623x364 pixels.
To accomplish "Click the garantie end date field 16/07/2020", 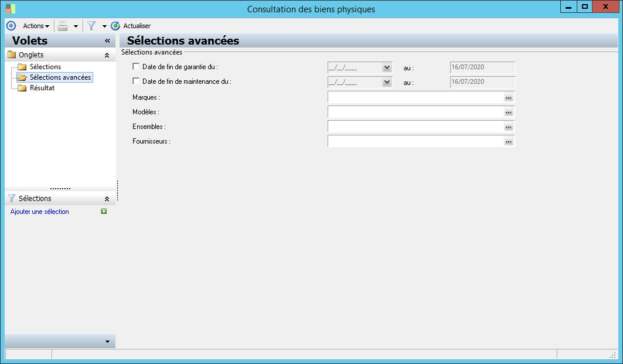I will tap(482, 67).
